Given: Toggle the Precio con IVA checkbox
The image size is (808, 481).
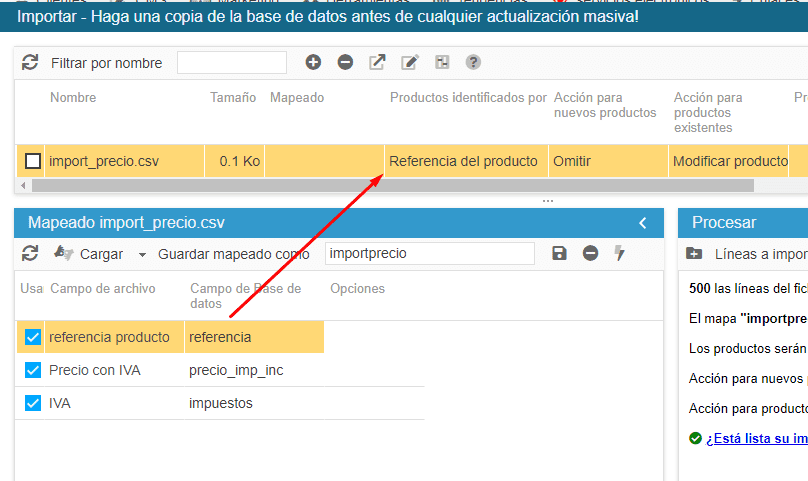Looking at the screenshot, I should 33,371.
